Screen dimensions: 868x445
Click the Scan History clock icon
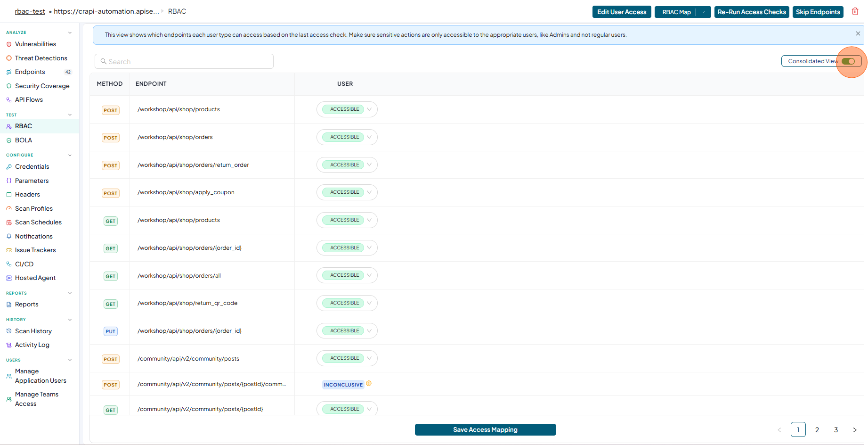[9, 331]
